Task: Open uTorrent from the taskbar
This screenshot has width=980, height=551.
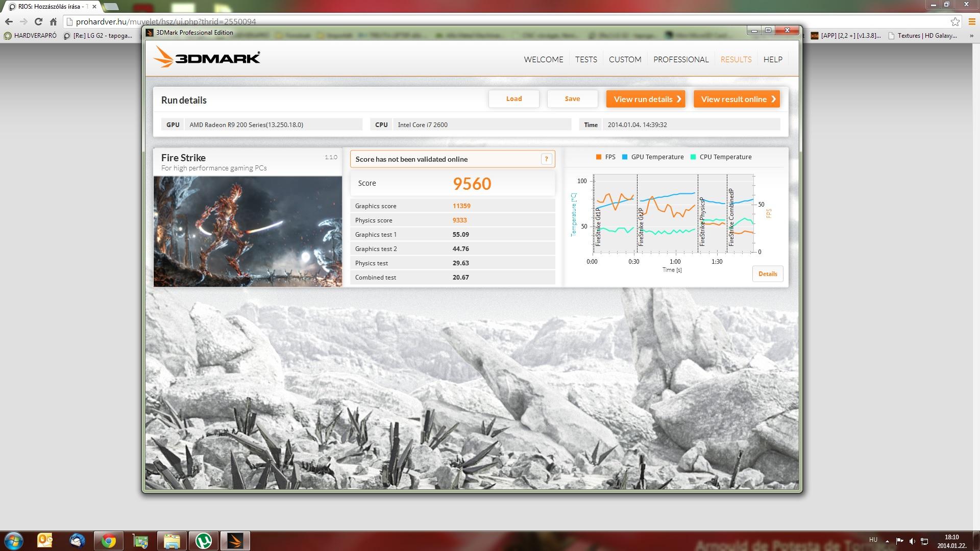Action: pos(203,540)
